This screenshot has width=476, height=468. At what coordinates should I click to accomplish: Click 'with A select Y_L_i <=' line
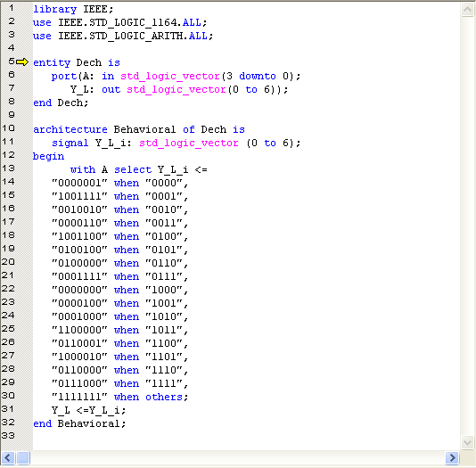[x=139, y=169]
